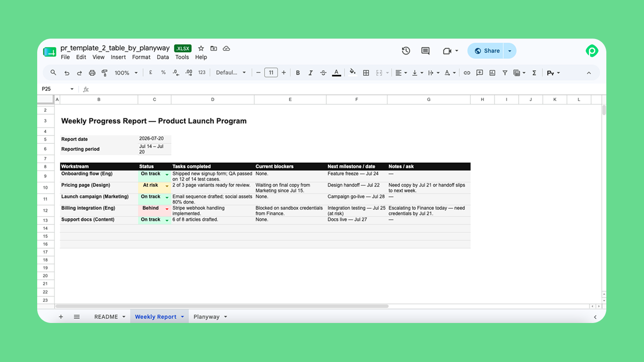Open the Edit menu
This screenshot has height=362, width=644.
81,57
